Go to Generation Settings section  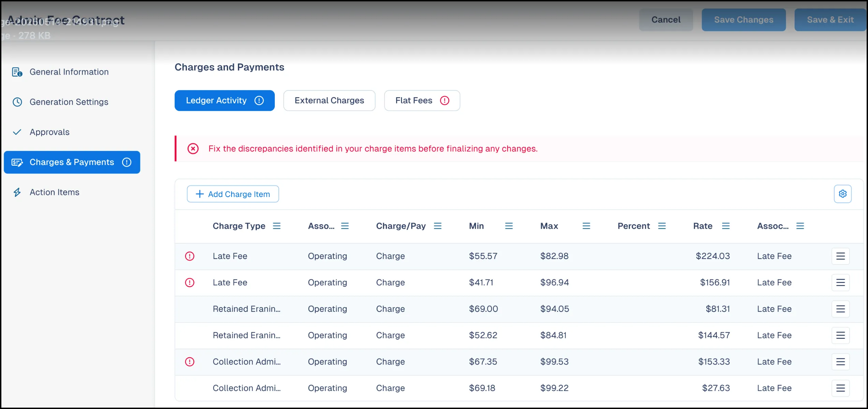pos(69,102)
